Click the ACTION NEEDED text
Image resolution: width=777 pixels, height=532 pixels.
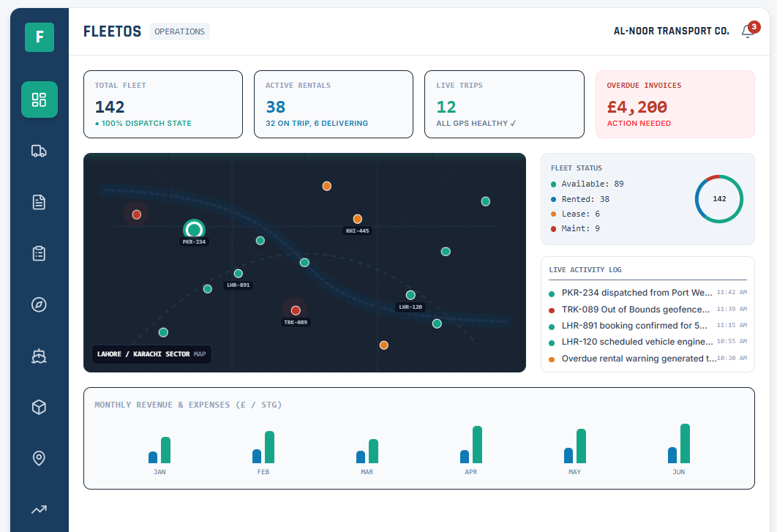click(639, 123)
